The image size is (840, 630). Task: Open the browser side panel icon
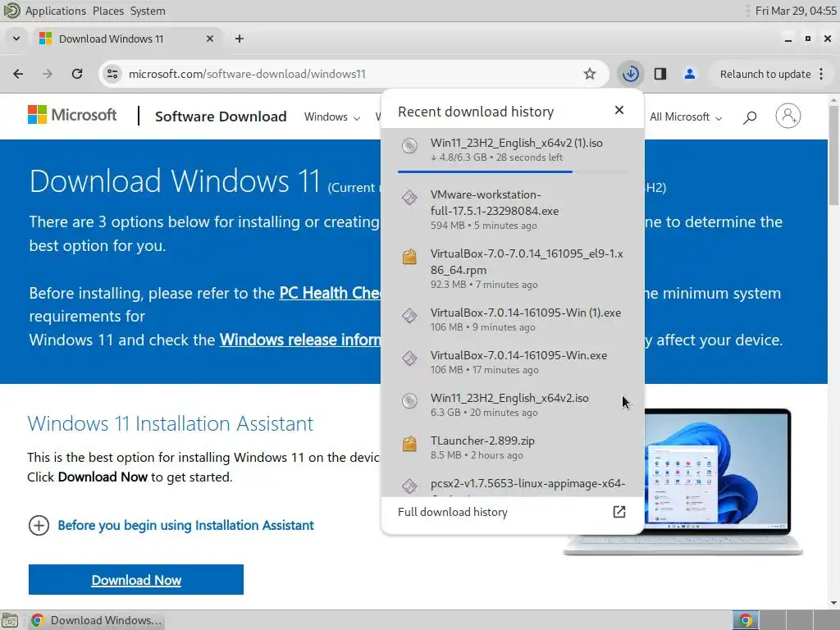pos(660,74)
